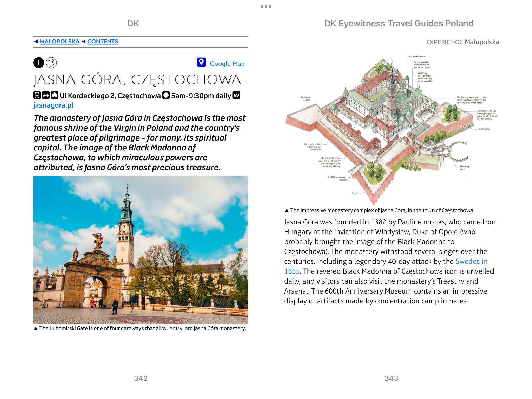The image size is (532, 399).
Task: Go back to Małopolska chapter link
Action: pyautogui.click(x=59, y=42)
